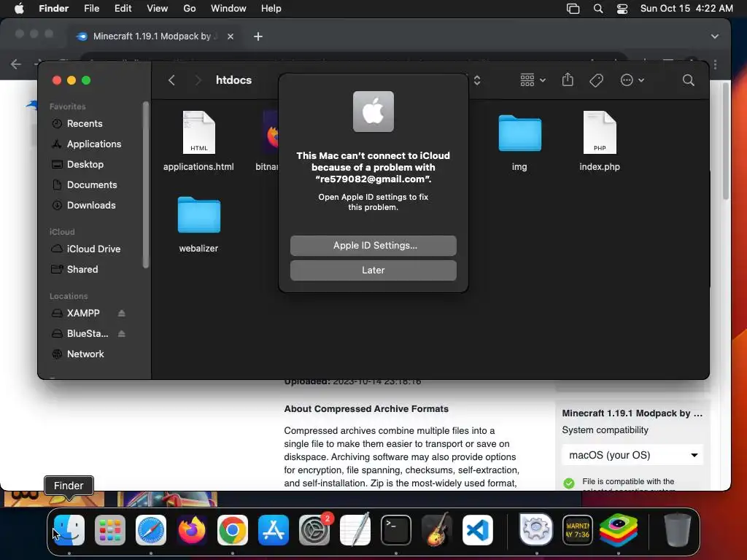Dismiss the iCloud dialog with Later
The width and height of the screenshot is (747, 560).
click(x=373, y=271)
